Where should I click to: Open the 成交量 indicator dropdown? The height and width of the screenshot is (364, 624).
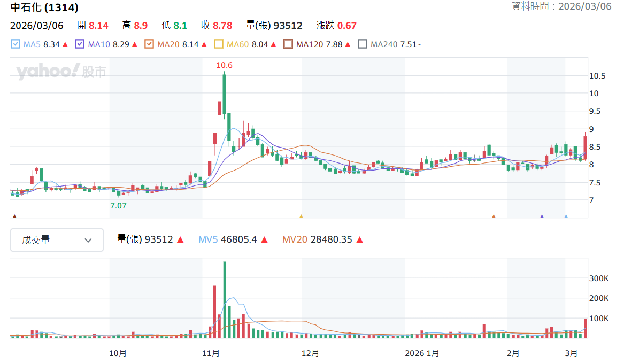pos(57,240)
